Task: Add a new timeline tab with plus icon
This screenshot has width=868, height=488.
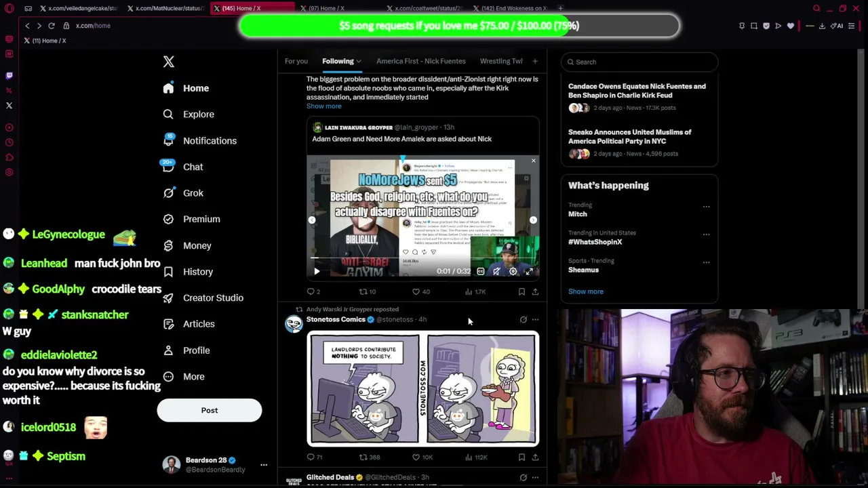Action: (x=535, y=62)
